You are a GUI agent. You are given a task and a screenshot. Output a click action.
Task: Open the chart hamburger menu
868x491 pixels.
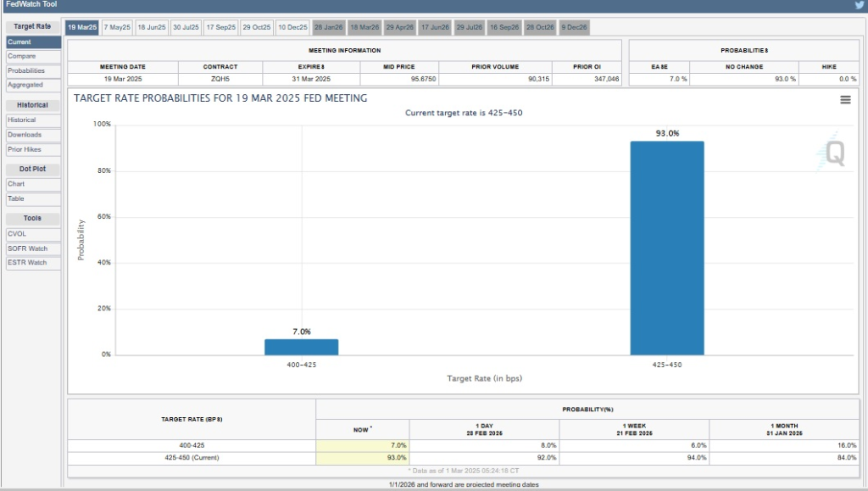click(845, 100)
